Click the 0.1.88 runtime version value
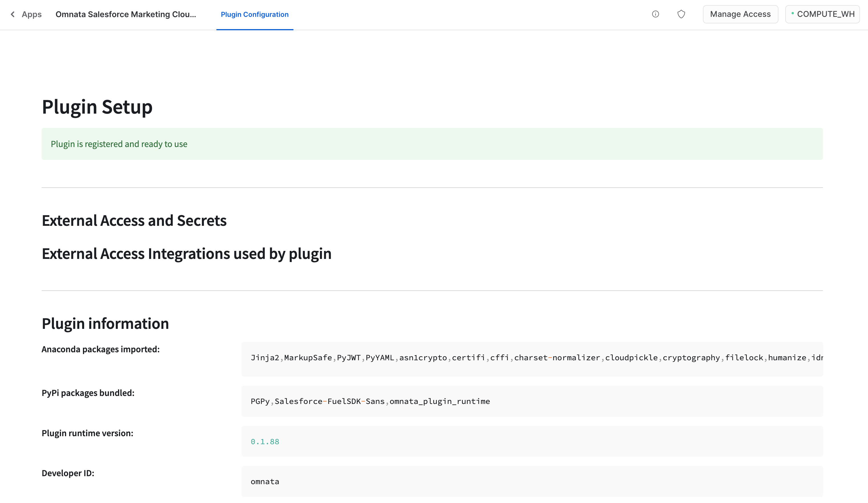The width and height of the screenshot is (868, 503). coord(265,442)
